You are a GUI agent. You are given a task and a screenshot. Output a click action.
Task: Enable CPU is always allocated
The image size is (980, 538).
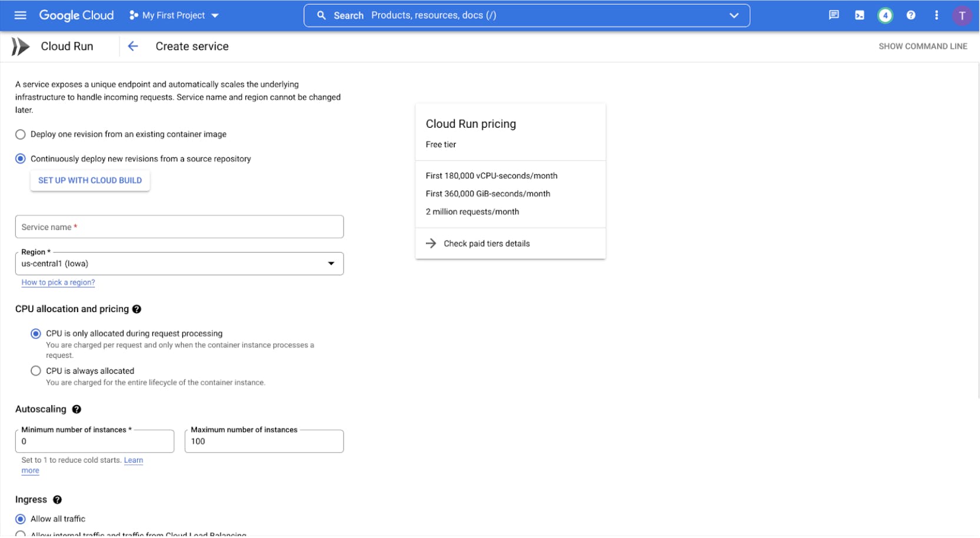(x=35, y=370)
